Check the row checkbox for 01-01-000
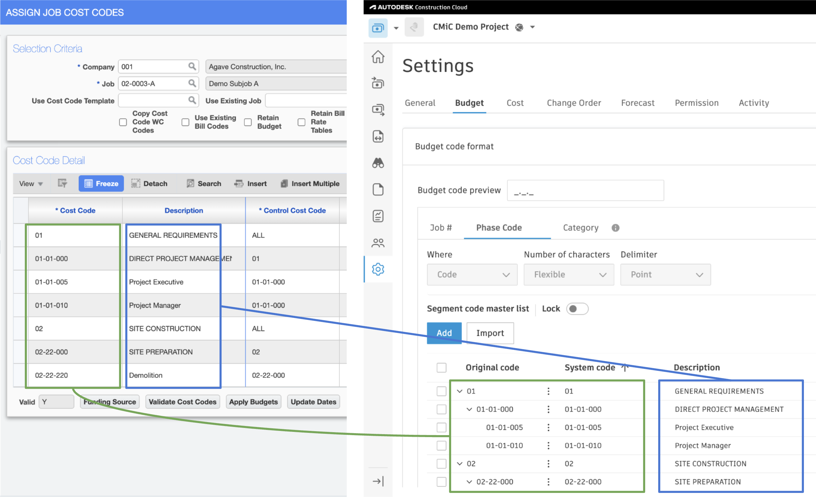This screenshot has height=504, width=816. (441, 409)
